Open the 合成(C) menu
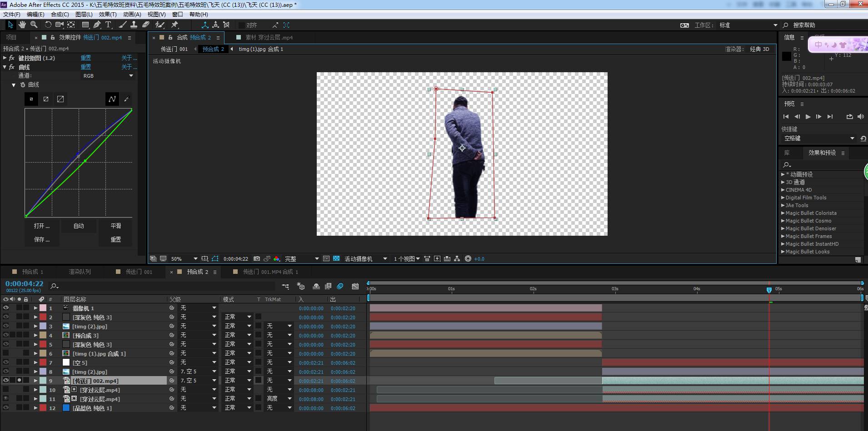Viewport: 868px width, 431px height. click(60, 15)
